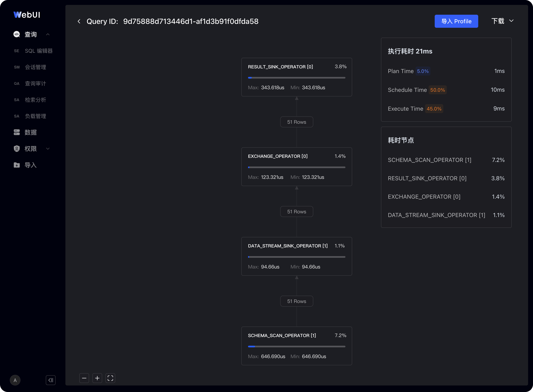Open the user avatar A
The height and width of the screenshot is (392, 533).
point(15,380)
